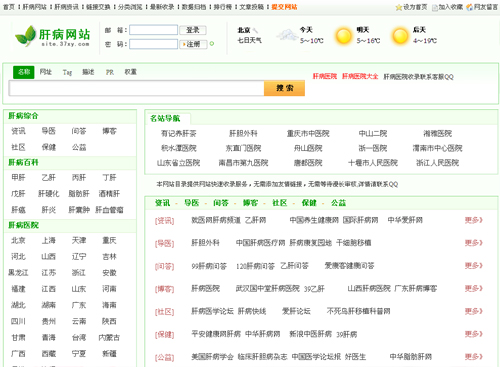Click tomorrow's (明天) sun weather icon
500x367 pixels.
[344, 36]
